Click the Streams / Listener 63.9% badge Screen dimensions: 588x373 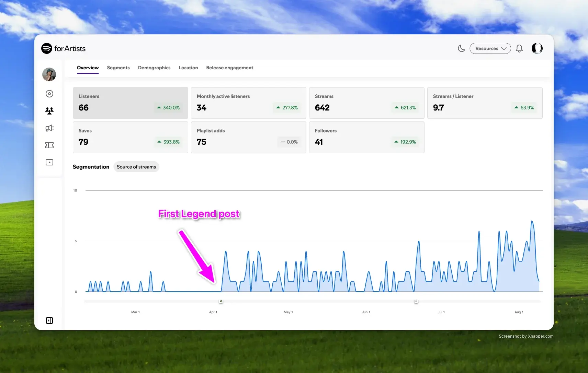524,107
